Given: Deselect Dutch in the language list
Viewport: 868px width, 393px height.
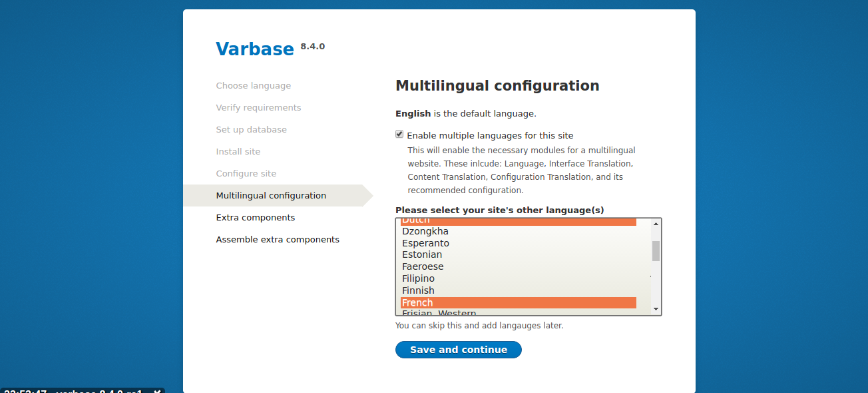Looking at the screenshot, I should [x=466, y=220].
